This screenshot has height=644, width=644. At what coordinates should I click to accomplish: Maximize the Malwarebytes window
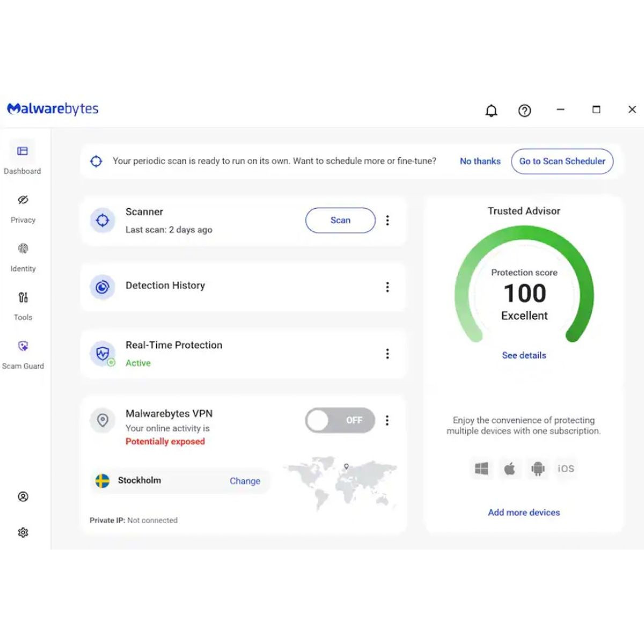[x=596, y=109]
